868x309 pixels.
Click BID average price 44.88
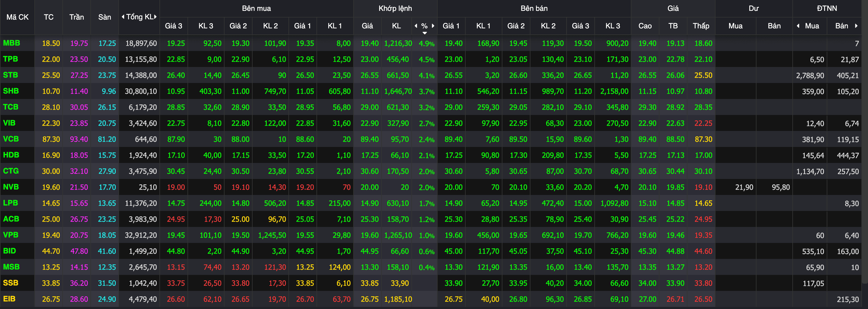(x=675, y=251)
